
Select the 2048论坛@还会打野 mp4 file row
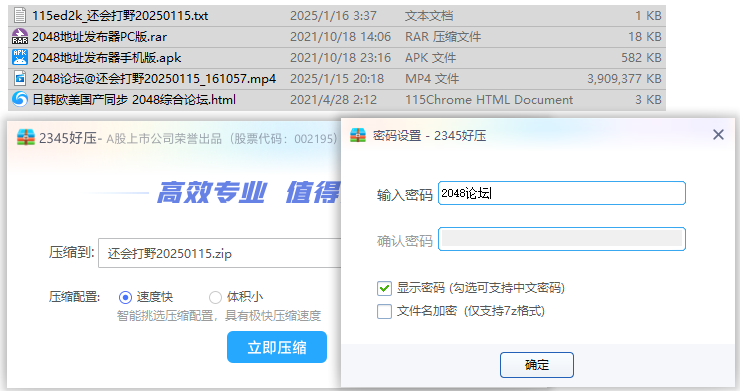click(x=337, y=78)
